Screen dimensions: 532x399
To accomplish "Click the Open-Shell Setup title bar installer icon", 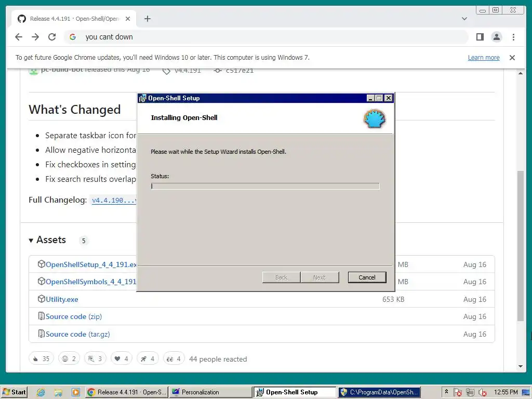I will point(142,98).
